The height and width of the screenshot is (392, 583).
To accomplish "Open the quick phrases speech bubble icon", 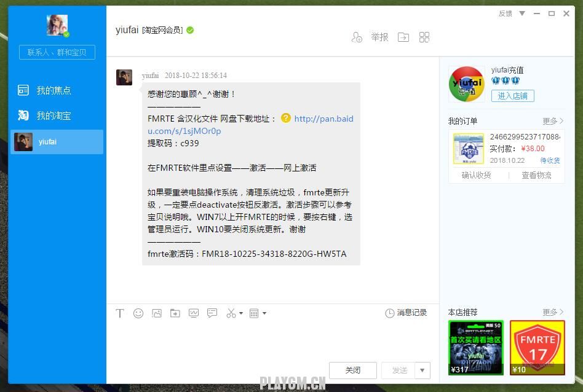I will click(x=212, y=313).
